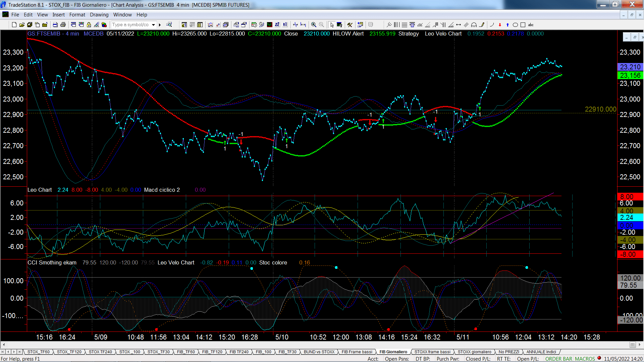Click the increase bar spacing icon
This screenshot has width=644, height=362.
(x=303, y=25)
